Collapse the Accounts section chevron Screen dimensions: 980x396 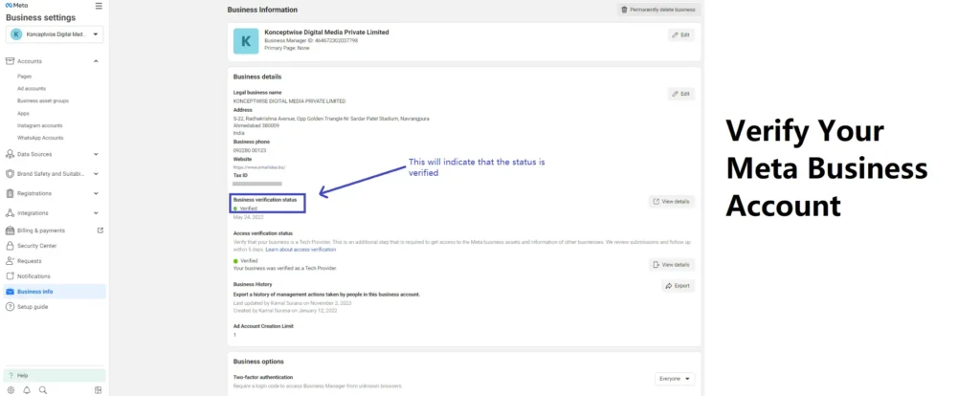pyautogui.click(x=96, y=61)
